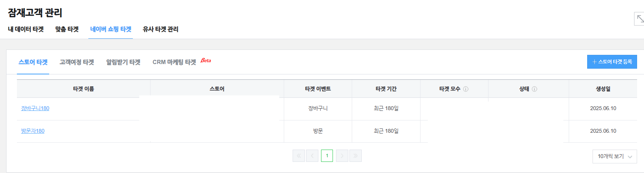Go to previous page arrow
Image resolution: width=644 pixels, height=173 pixels.
(x=312, y=156)
